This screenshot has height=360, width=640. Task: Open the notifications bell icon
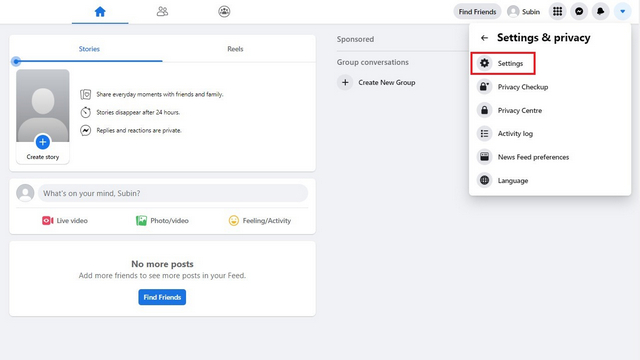(x=600, y=11)
